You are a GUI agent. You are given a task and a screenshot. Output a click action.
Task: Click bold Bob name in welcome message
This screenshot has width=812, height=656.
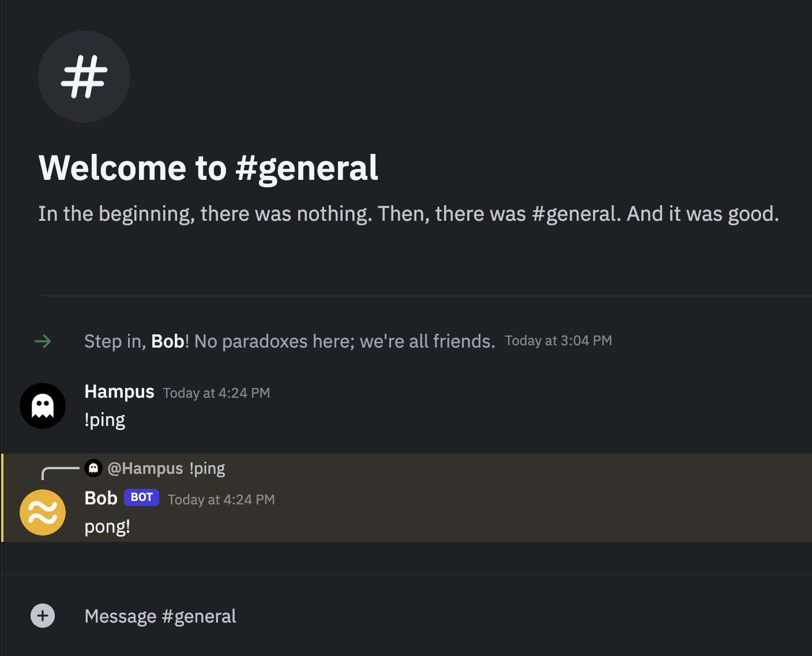(167, 341)
